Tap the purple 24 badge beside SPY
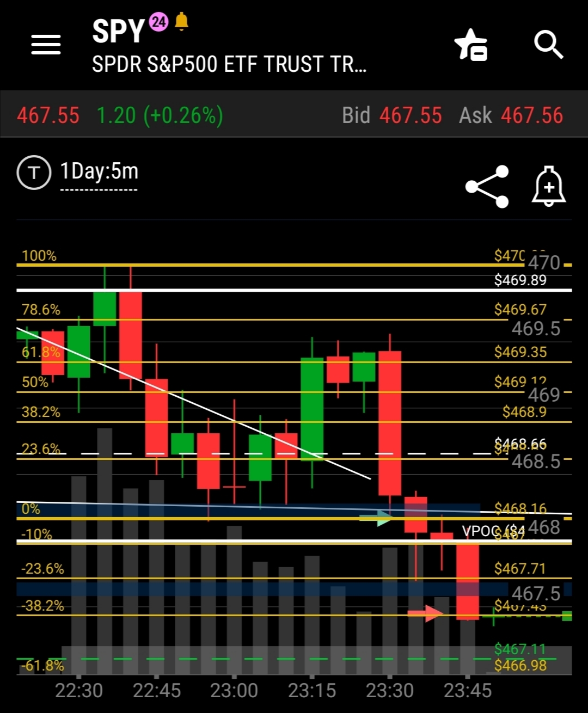This screenshot has width=588, height=713. [x=158, y=22]
